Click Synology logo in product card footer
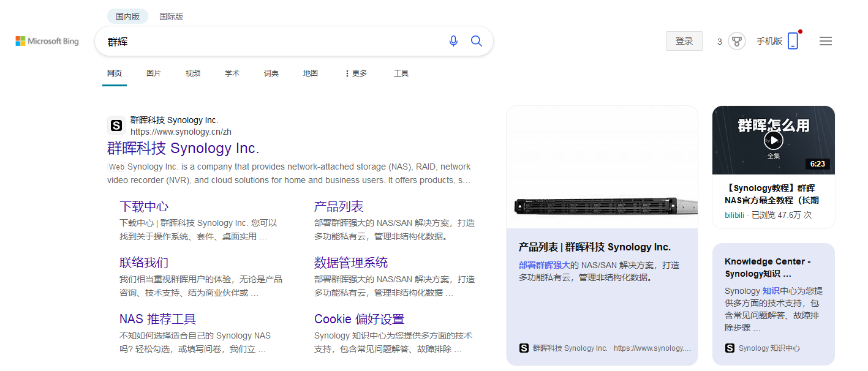Viewport: 868px width, 371px height. 524,348
